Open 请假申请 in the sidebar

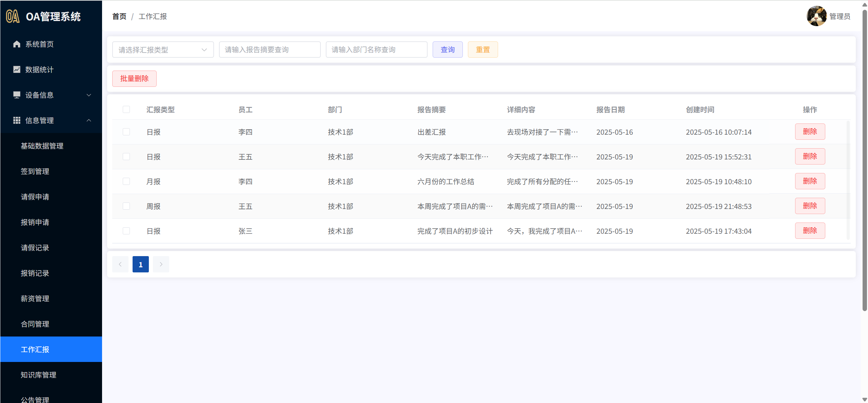coord(35,197)
